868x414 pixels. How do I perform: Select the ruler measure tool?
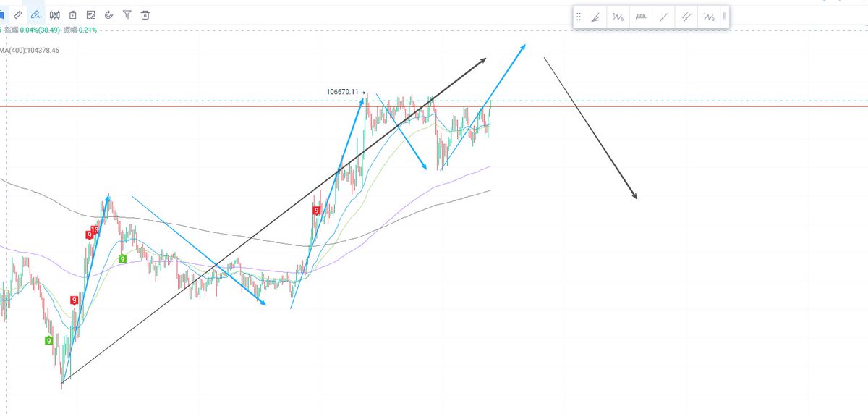18,14
